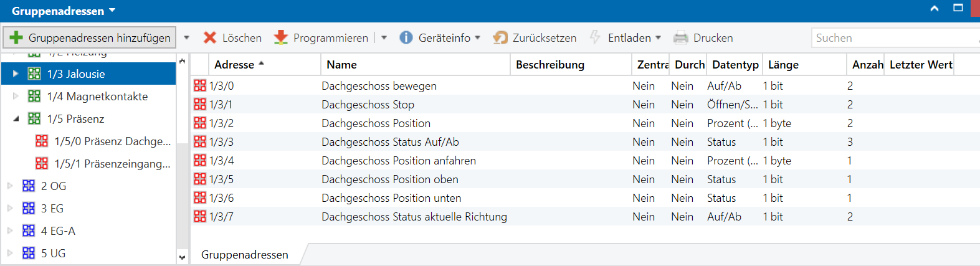This screenshot has height=266, width=980.
Task: Click the blue Geräteinfo info icon
Action: click(406, 37)
